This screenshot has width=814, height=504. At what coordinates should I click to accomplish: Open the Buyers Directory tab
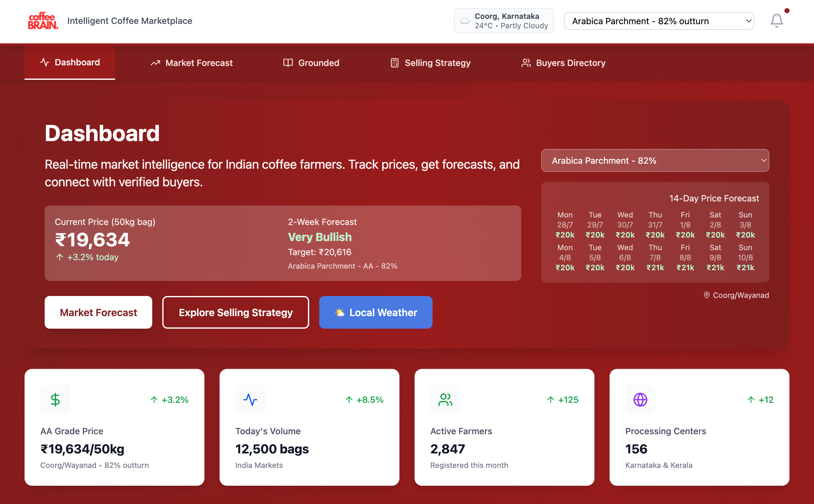coord(563,63)
